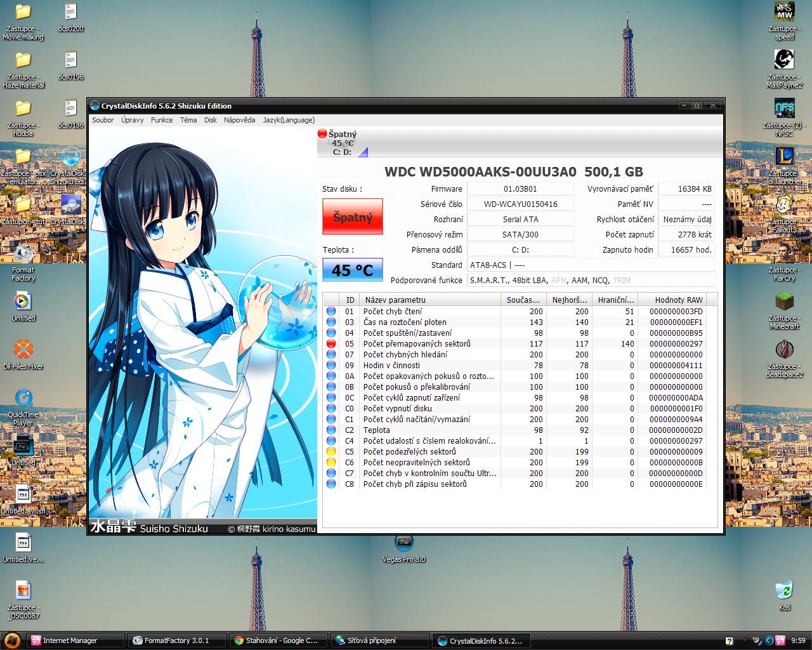Image resolution: width=812 pixels, height=650 pixels.
Task: Click the Zapnuto hodin value 16657 hod.
Action: coord(687,249)
